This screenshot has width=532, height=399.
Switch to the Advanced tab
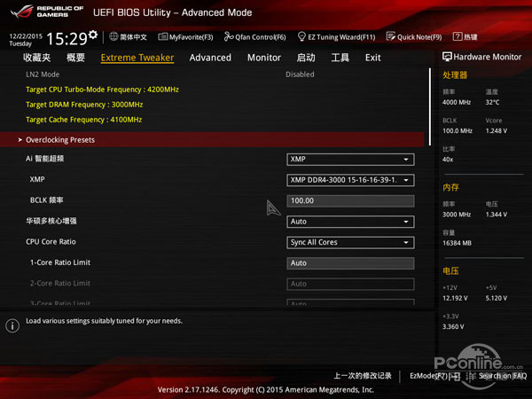point(210,58)
